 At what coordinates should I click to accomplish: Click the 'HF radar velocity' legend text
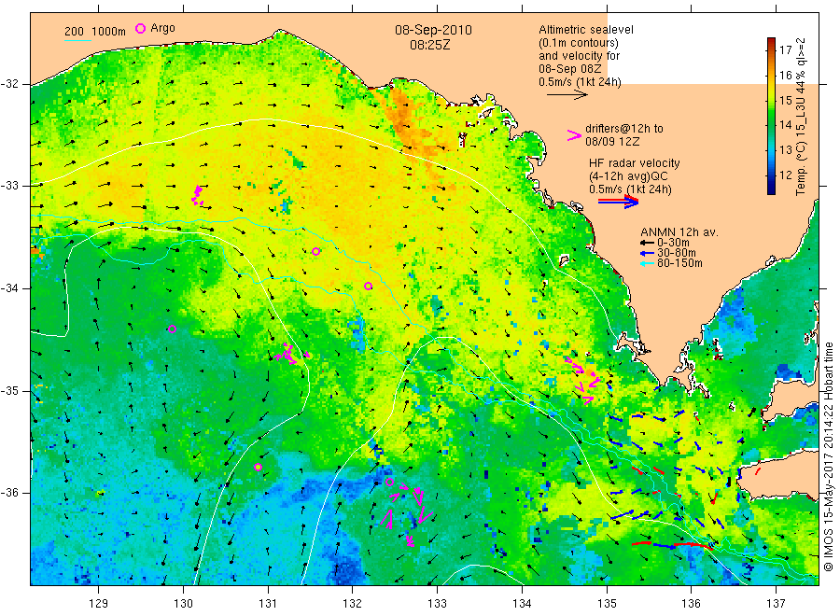(635, 163)
